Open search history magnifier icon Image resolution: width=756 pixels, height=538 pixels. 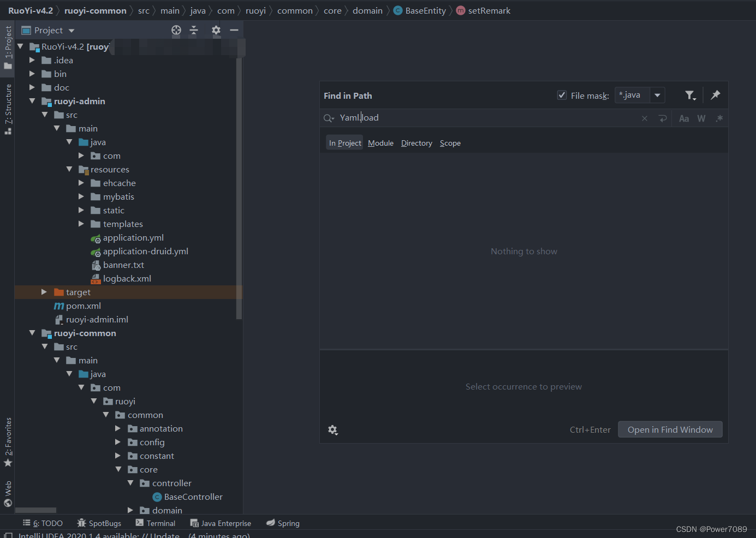coord(329,118)
